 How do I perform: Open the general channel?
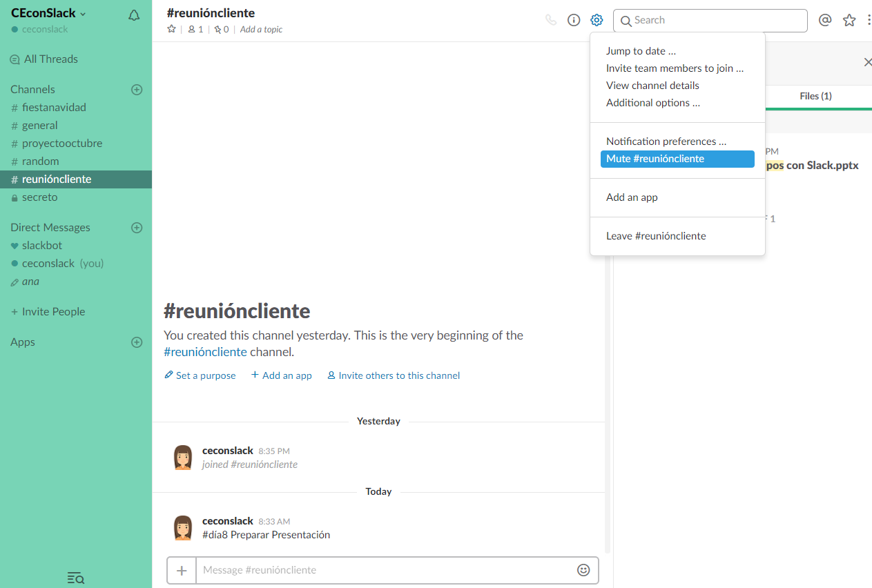(40, 126)
